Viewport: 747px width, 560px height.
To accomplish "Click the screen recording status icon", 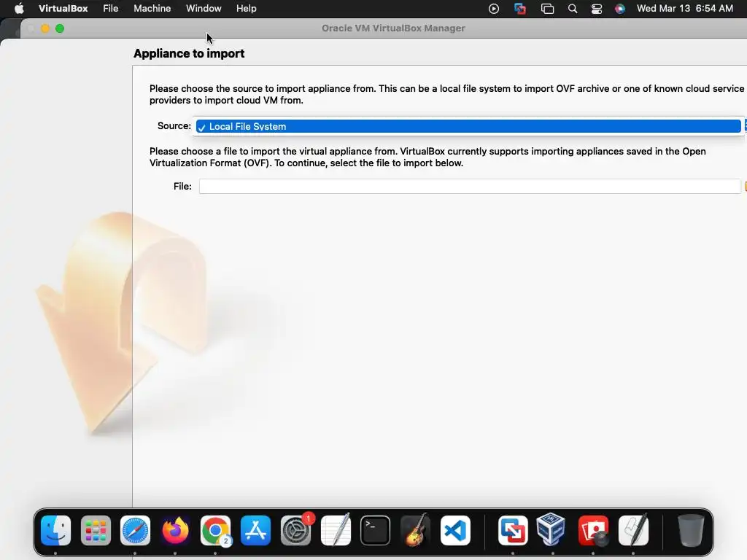I will (494, 9).
